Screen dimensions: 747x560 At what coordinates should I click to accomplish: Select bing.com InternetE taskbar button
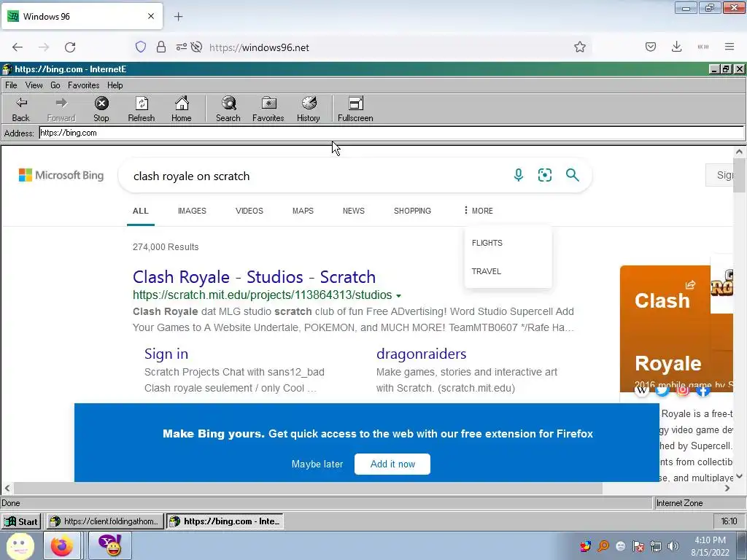point(225,521)
